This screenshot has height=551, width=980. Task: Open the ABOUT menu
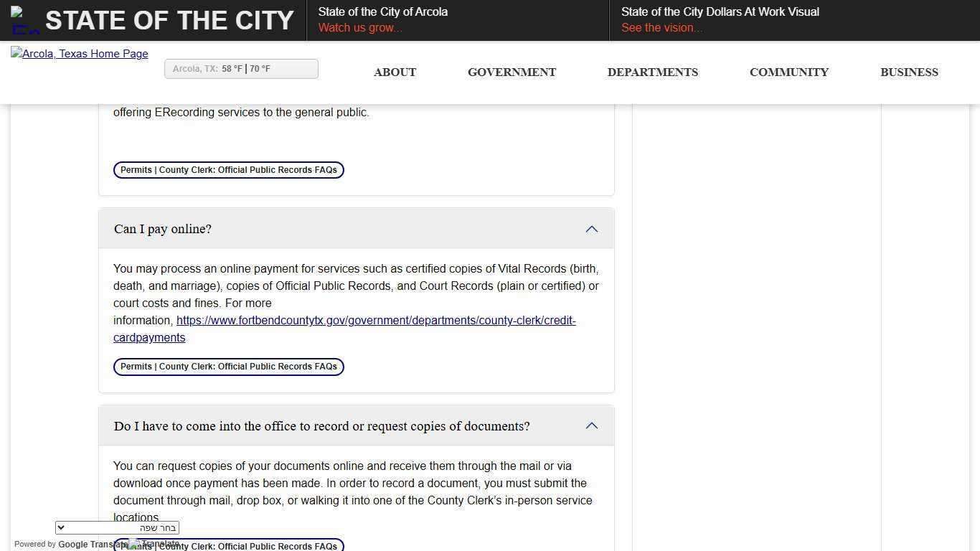click(x=395, y=72)
